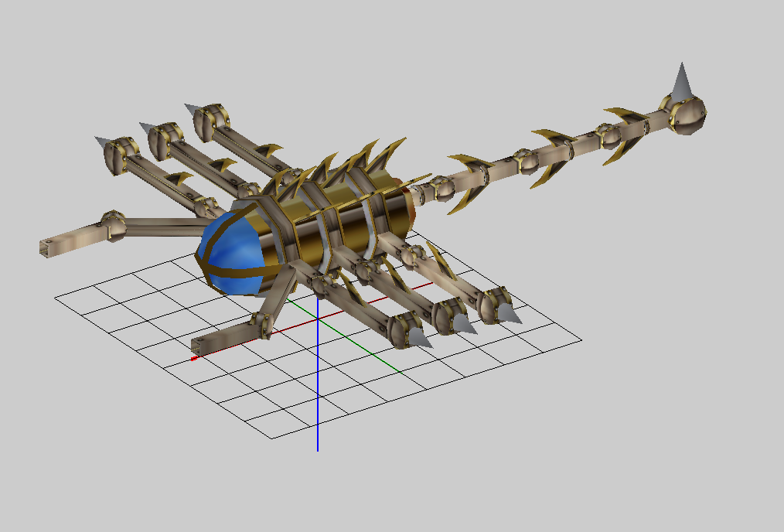Viewport: 784px width, 532px height.
Task: Select spiked foot of middle right-side leg
Action: [x=454, y=316]
